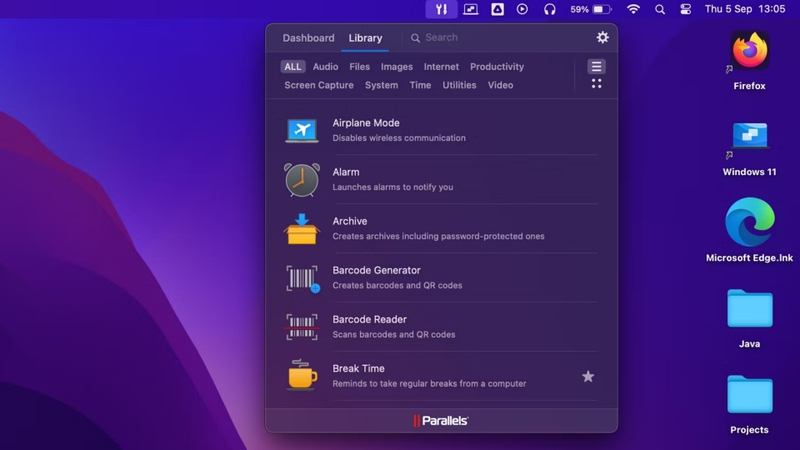The width and height of the screenshot is (800, 450).
Task: Open the Archive box icon
Action: [302, 229]
